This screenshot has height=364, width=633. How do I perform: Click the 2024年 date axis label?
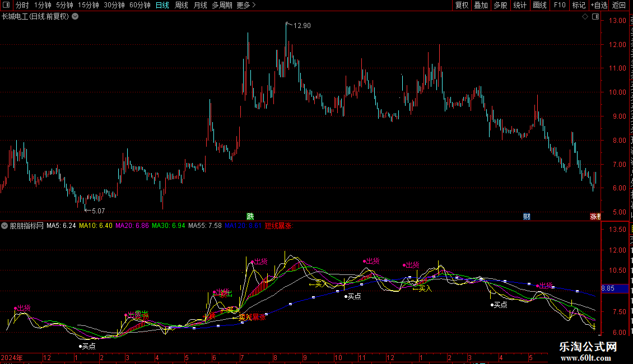point(12,358)
